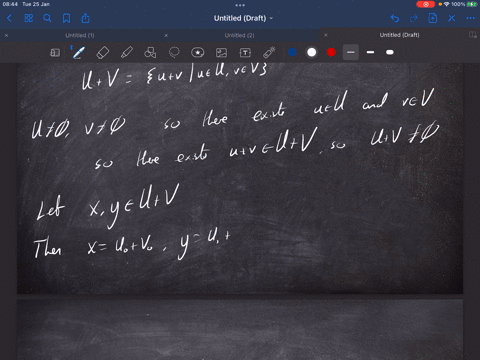Open split view icon beside tabs
This screenshot has width=480, height=360.
(473, 35)
